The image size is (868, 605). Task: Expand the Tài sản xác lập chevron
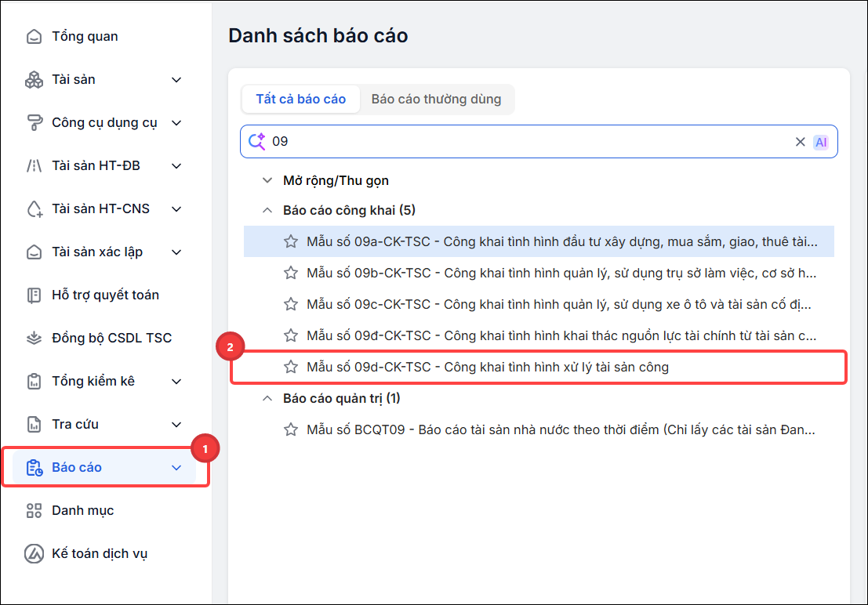click(x=176, y=252)
